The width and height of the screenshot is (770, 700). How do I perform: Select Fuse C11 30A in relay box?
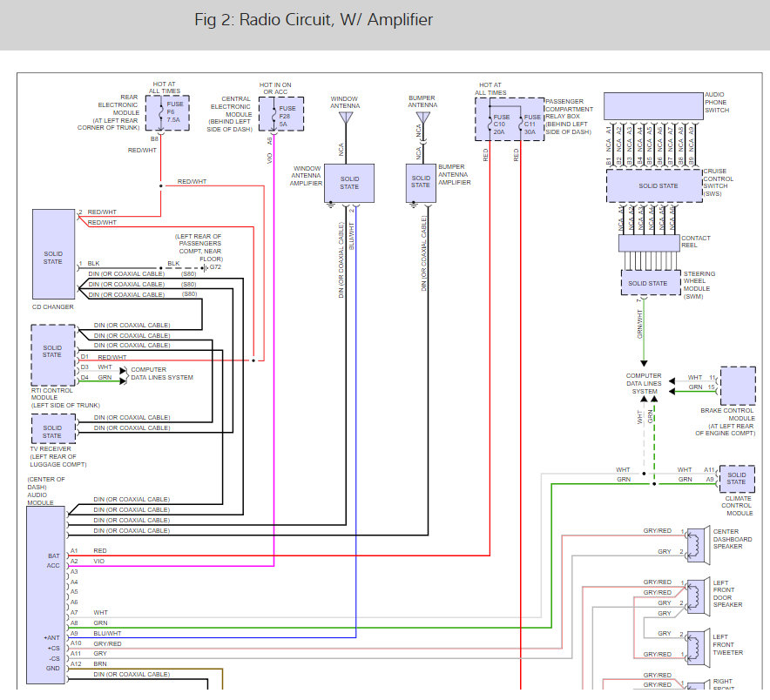[x=530, y=125]
